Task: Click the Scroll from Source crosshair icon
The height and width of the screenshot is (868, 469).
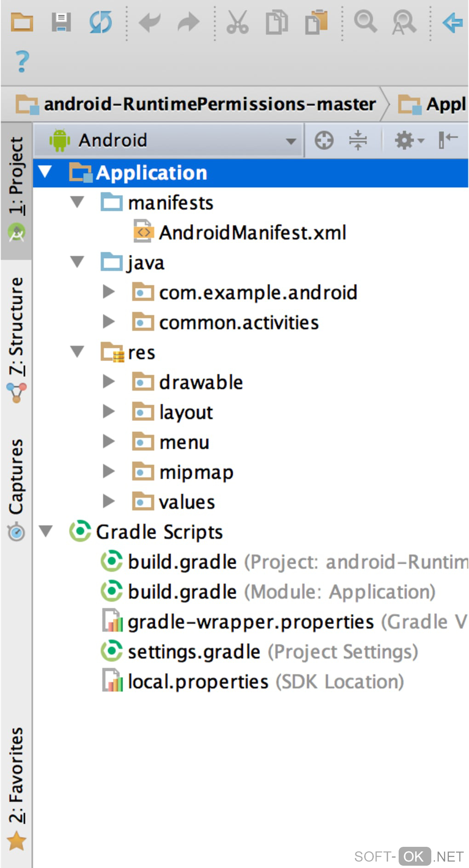Action: tap(324, 140)
